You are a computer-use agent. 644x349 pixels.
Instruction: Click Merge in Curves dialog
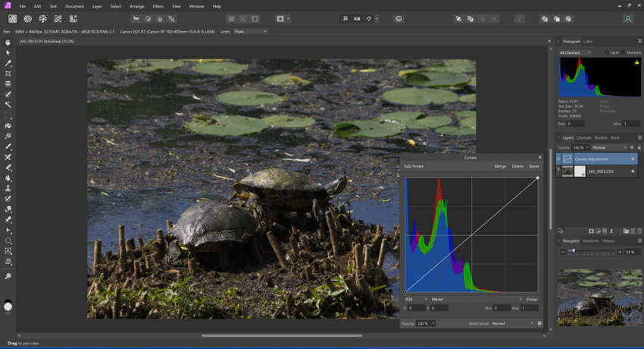[x=500, y=166]
